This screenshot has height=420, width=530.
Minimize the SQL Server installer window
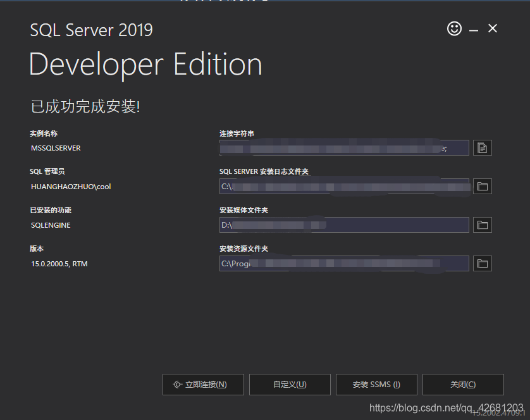(x=474, y=30)
